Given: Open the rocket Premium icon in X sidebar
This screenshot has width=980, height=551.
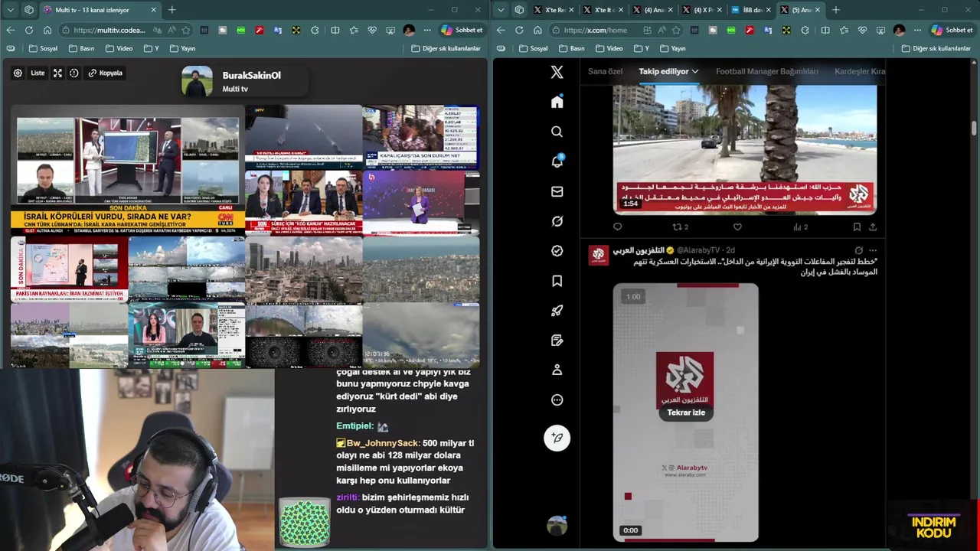Looking at the screenshot, I should coord(557,311).
